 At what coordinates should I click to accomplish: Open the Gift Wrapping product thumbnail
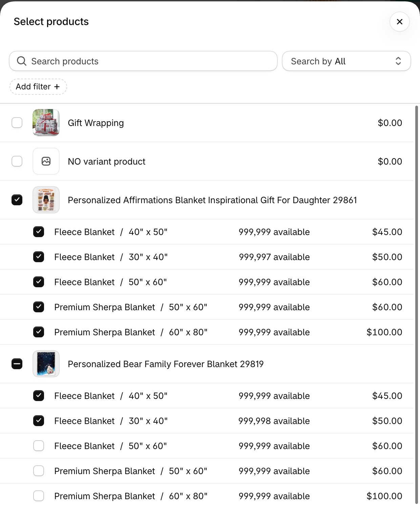(46, 123)
